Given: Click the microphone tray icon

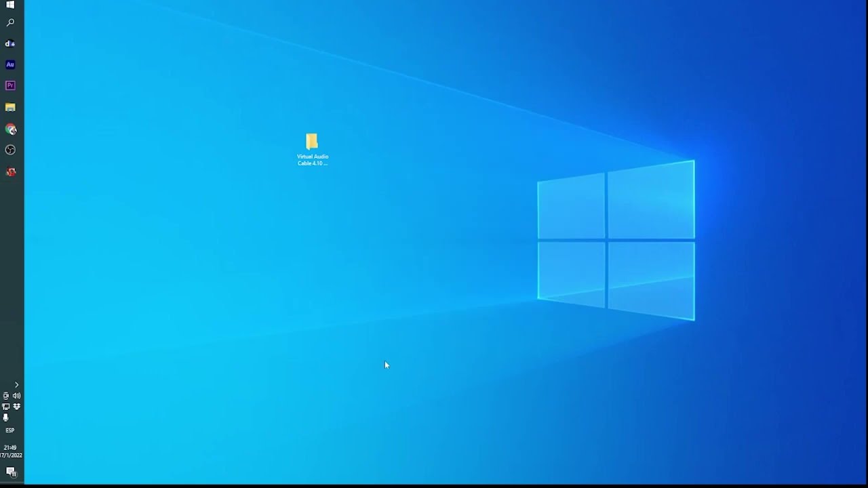Looking at the screenshot, I should 6,418.
